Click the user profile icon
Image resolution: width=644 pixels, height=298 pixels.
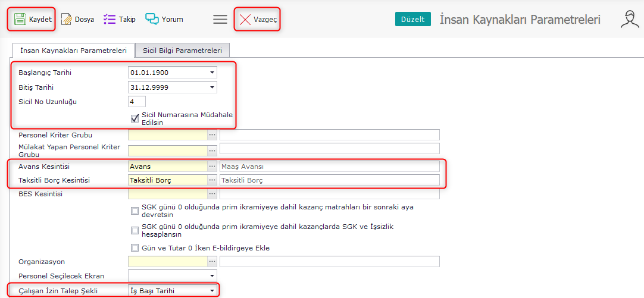(629, 20)
